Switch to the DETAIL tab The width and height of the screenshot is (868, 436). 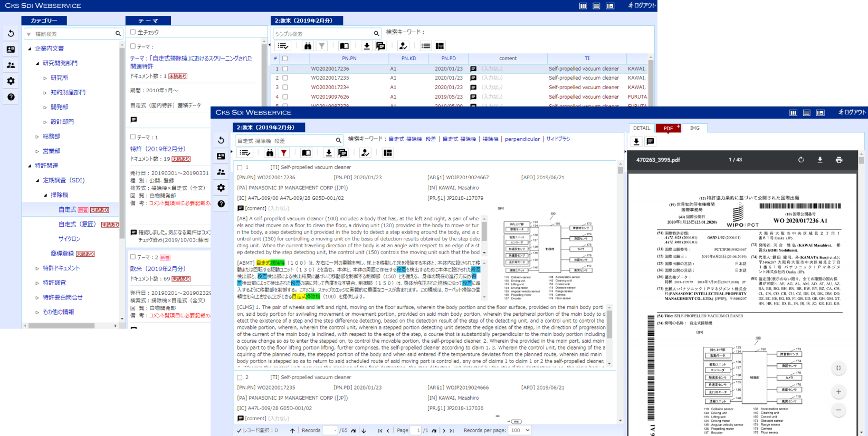pos(642,128)
